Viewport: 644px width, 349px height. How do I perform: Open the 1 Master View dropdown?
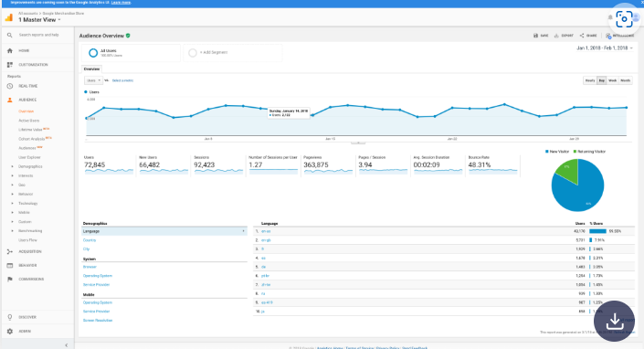39,20
